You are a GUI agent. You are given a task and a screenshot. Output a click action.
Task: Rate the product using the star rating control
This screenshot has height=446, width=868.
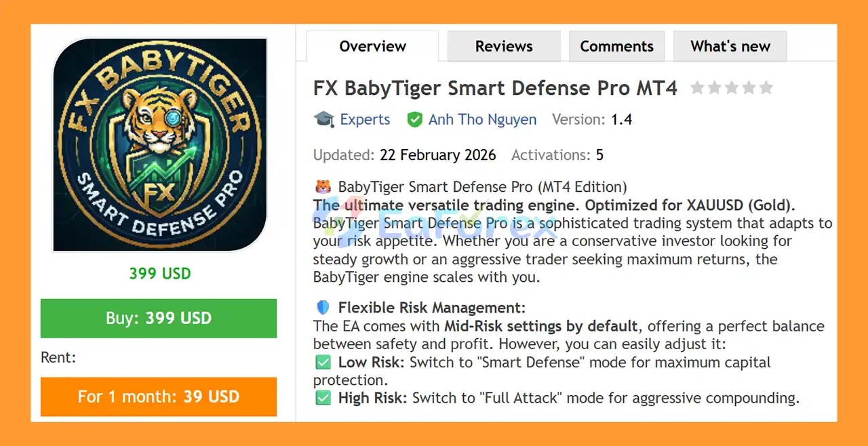[x=732, y=87]
